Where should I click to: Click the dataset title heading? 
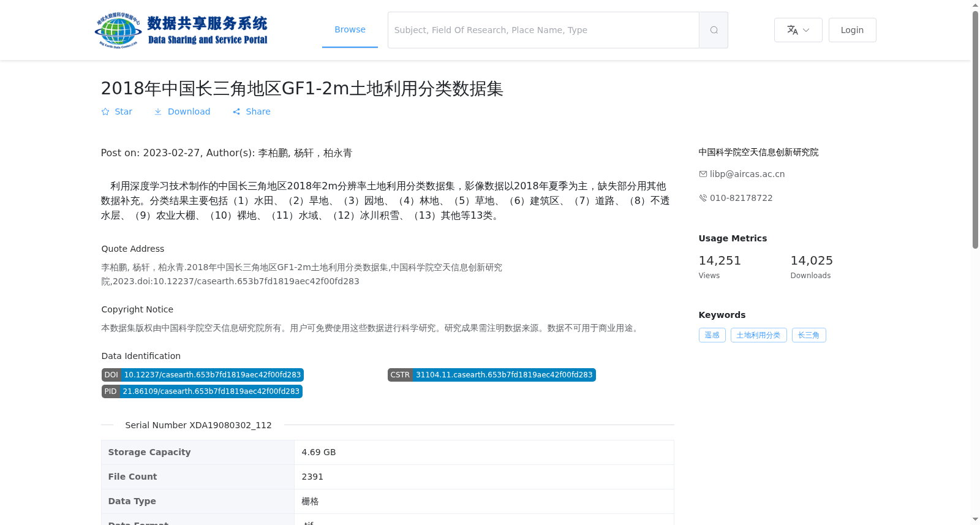(302, 89)
